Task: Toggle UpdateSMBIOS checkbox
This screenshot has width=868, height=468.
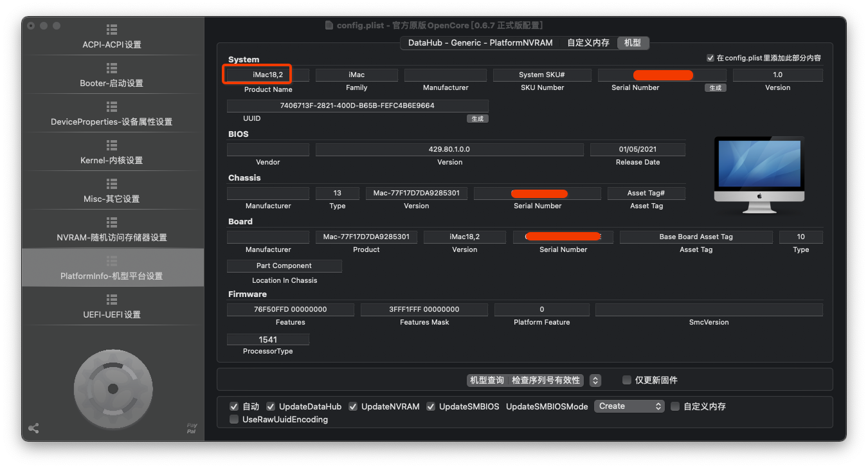Action: pyautogui.click(x=431, y=406)
